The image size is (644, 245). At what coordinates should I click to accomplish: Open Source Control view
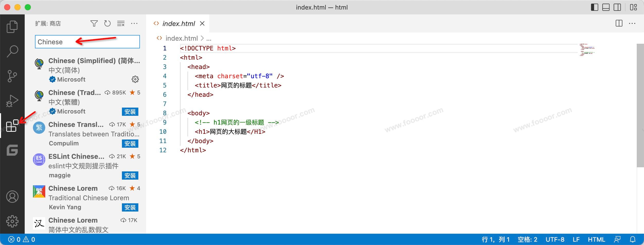[12, 76]
